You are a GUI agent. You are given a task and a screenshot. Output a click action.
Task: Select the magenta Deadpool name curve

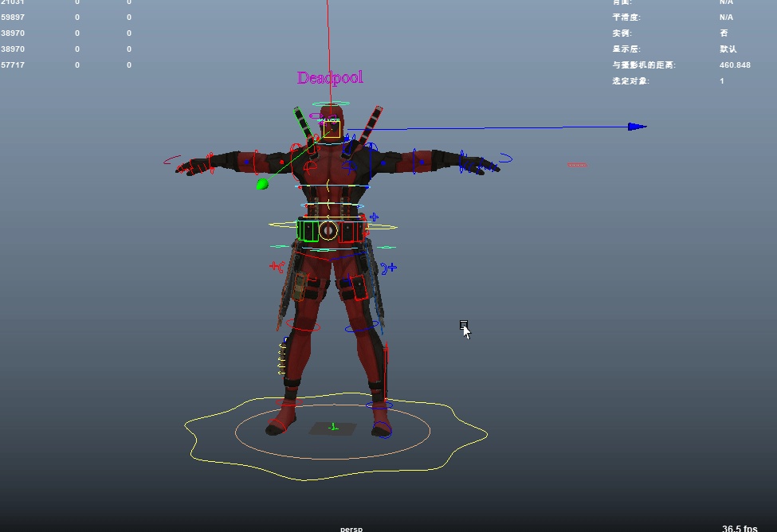pos(330,78)
